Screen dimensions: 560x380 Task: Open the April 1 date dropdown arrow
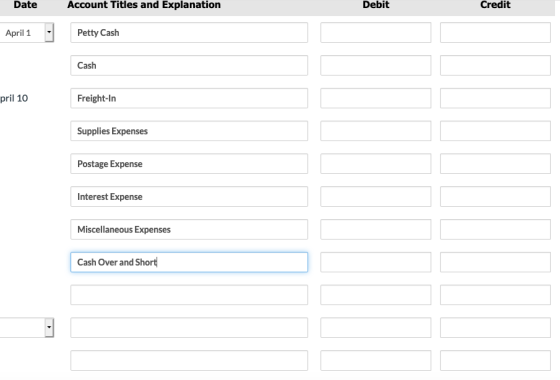click(x=49, y=32)
